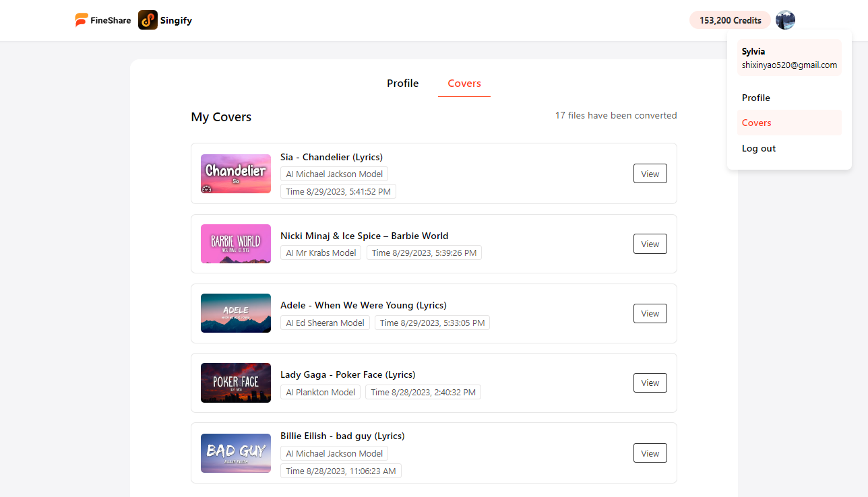
Task: Click the shixinyao520@gmail.com email text
Action: [x=789, y=65]
